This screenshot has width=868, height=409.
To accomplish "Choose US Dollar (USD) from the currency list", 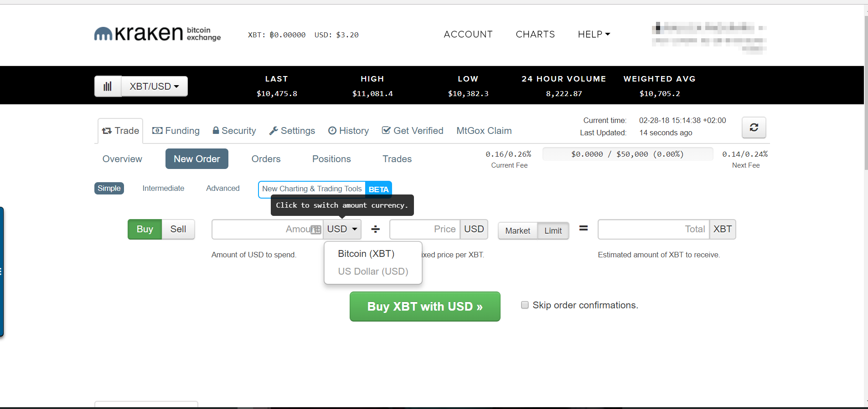I will click(373, 271).
